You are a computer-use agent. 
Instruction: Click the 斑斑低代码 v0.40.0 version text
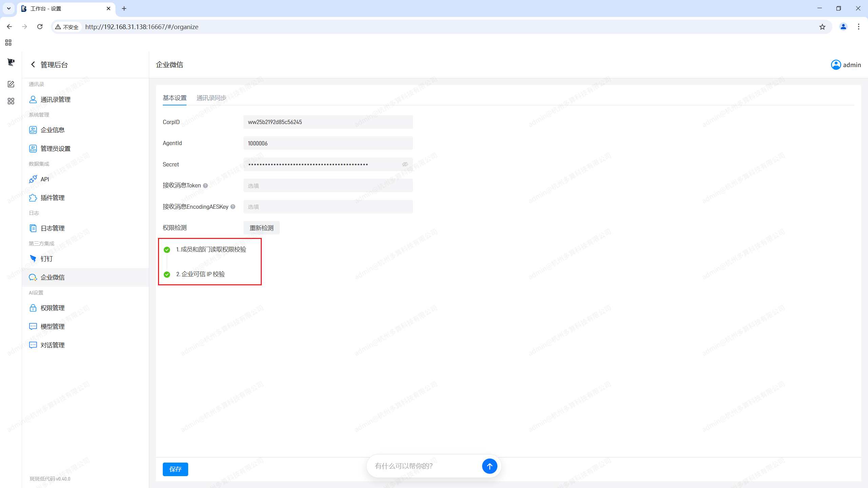coord(50,479)
